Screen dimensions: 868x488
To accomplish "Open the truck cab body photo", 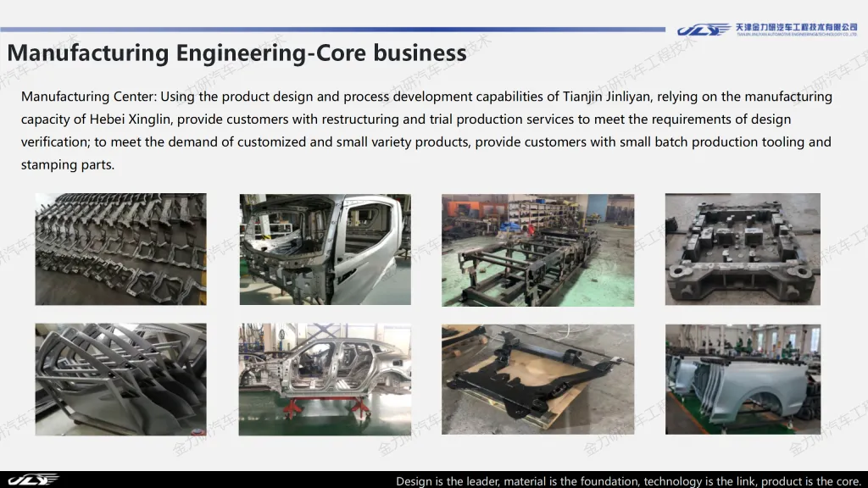I will click(325, 248).
